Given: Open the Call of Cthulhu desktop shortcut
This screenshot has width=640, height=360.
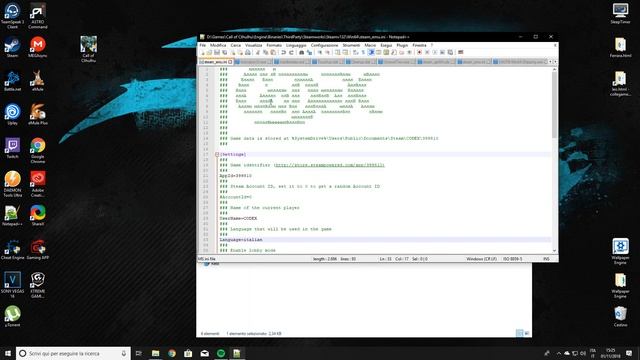Looking at the screenshot, I should pyautogui.click(x=89, y=49).
